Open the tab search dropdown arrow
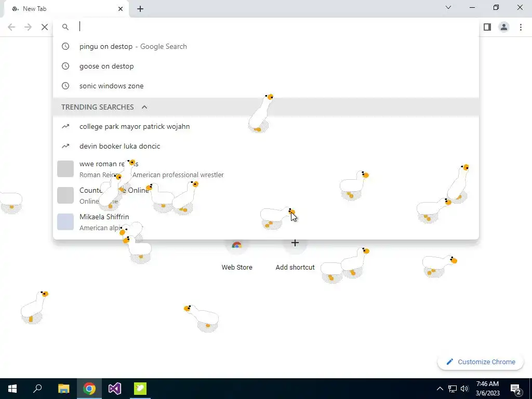532x399 pixels. [x=448, y=7]
